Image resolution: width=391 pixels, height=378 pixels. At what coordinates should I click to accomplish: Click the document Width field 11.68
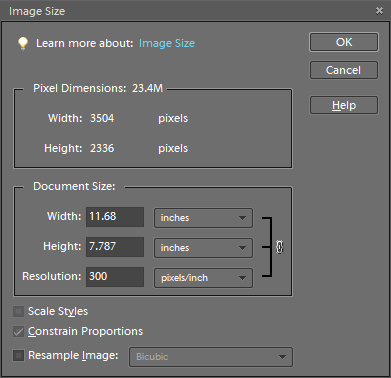(x=115, y=217)
